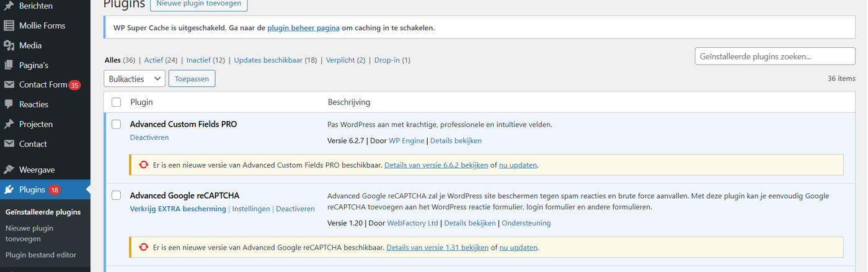Toggle the select-all plugins checkbox
Viewport: 868px width, 272px height.
116,102
